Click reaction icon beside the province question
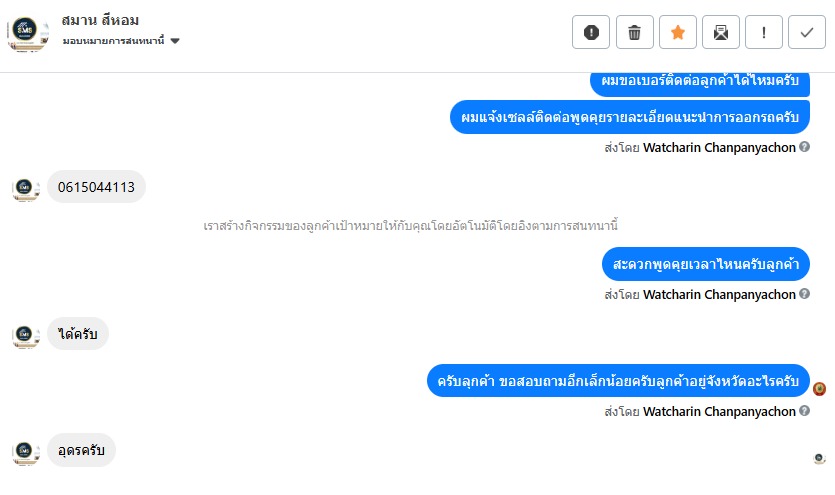The height and width of the screenshot is (495, 835). pos(820,389)
